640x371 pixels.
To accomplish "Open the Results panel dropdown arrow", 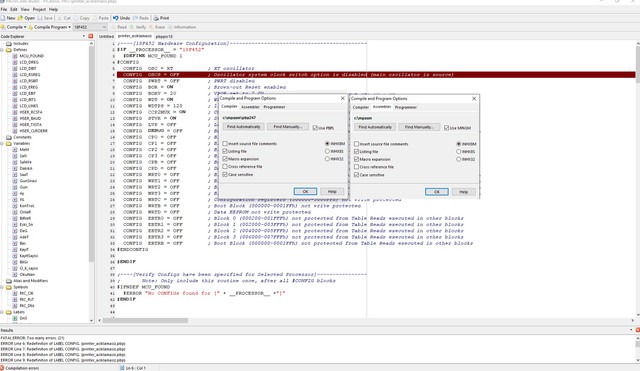I will click(631, 330).
